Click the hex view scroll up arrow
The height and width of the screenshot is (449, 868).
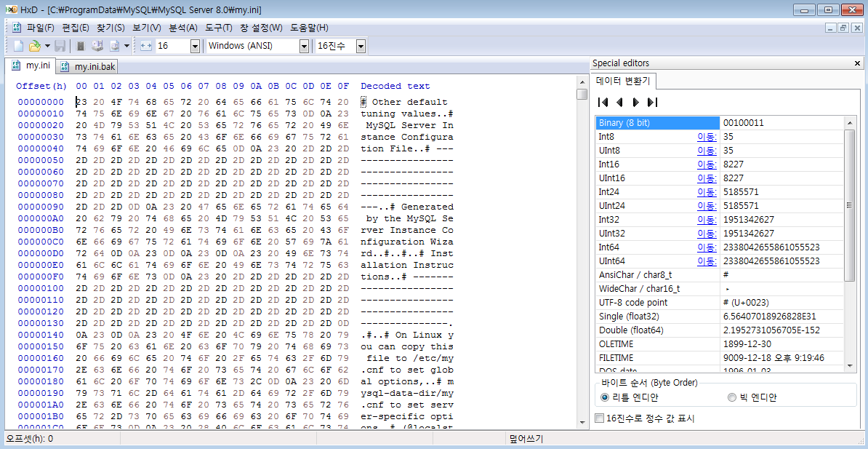coord(582,82)
